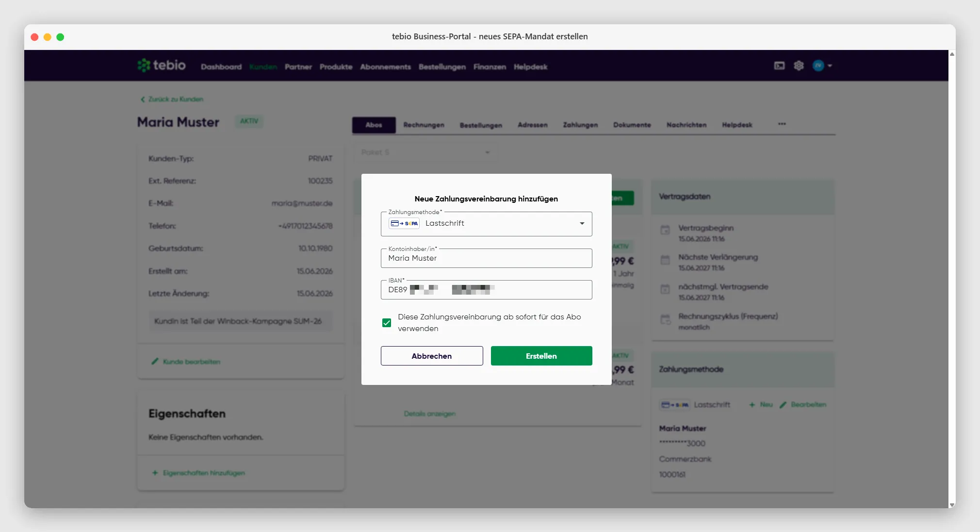The width and height of the screenshot is (980, 532).
Task: Click the Kontoinhaber/in name field
Action: [x=486, y=258]
